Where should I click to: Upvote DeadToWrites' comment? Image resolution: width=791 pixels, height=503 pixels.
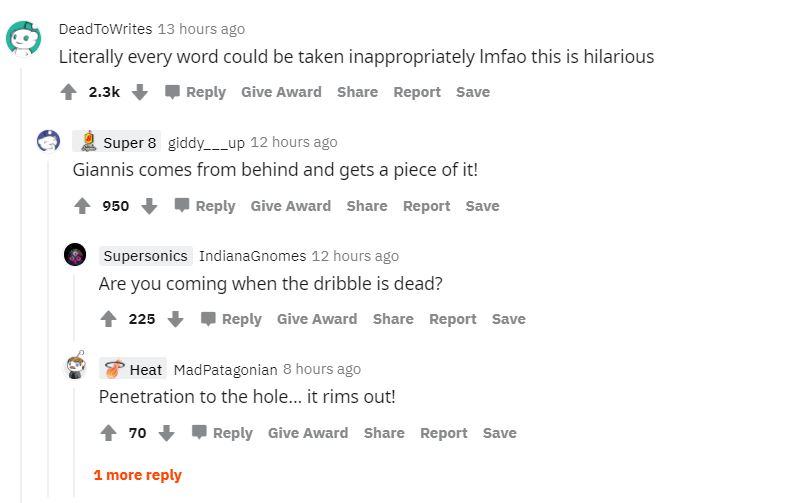pyautogui.click(x=68, y=92)
